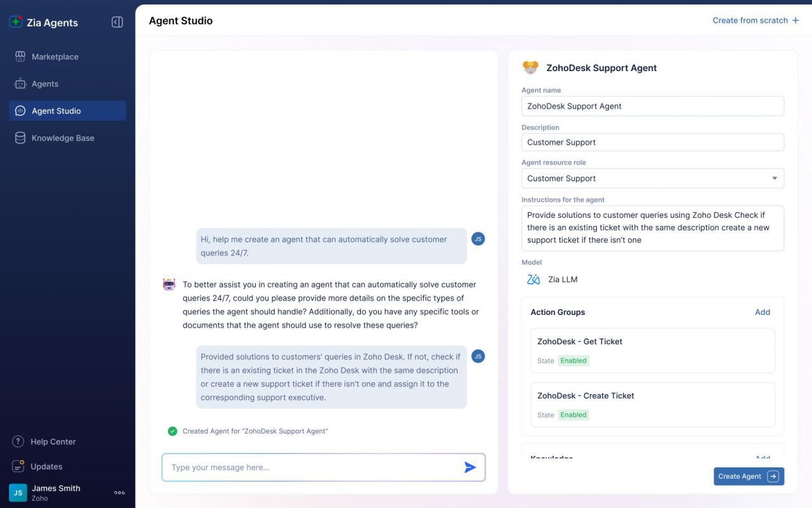
Task: Collapse the sidebar using the panel icon
Action: (x=117, y=22)
